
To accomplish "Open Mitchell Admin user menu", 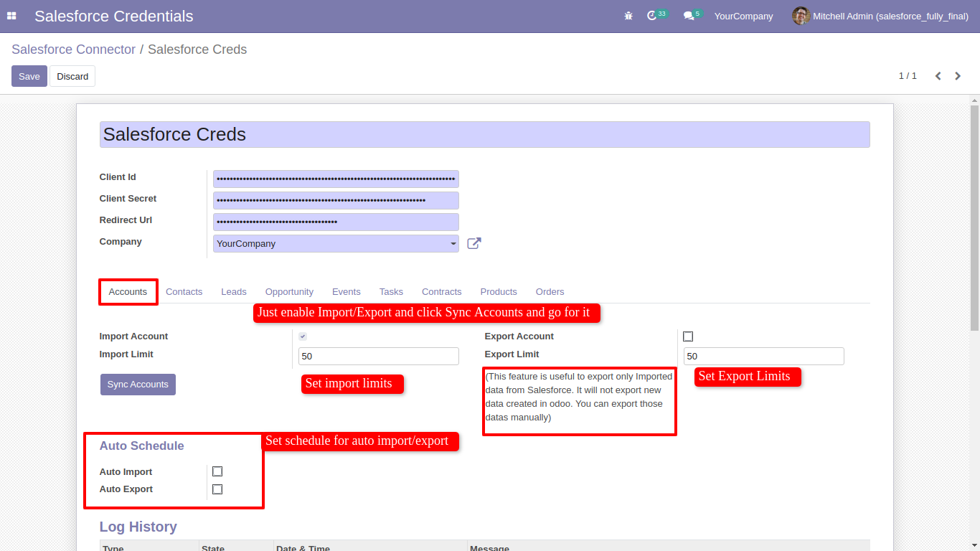I will tap(881, 16).
